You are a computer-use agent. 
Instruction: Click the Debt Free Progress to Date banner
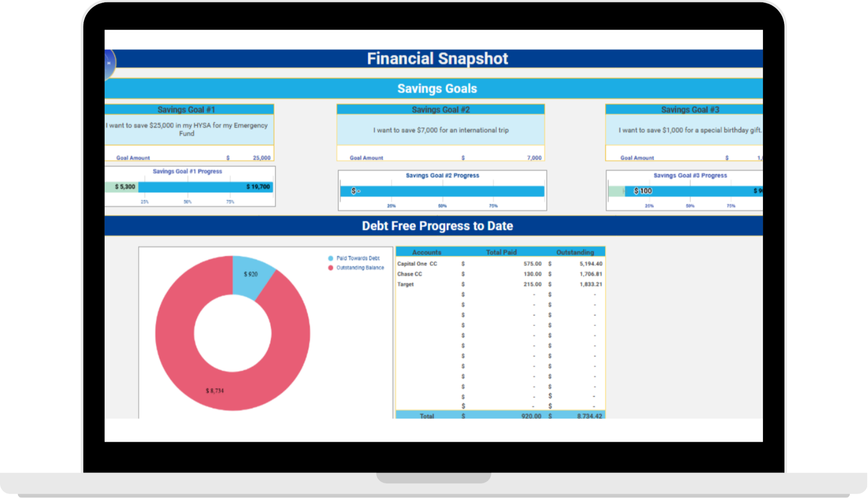[437, 226]
